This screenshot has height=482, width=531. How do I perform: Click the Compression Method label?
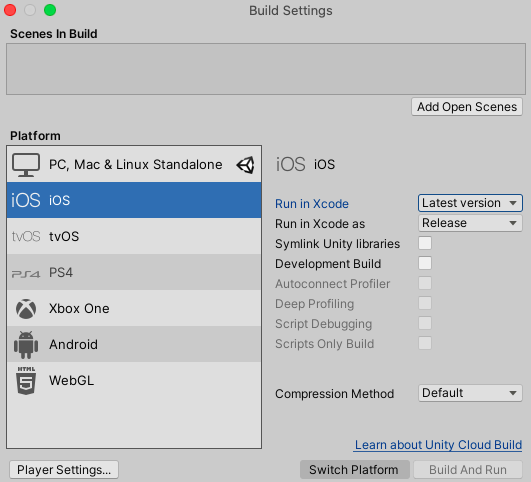point(335,394)
